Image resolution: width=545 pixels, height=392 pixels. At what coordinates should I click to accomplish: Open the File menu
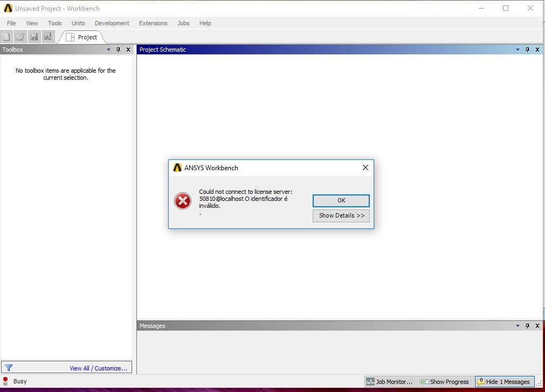click(x=11, y=23)
